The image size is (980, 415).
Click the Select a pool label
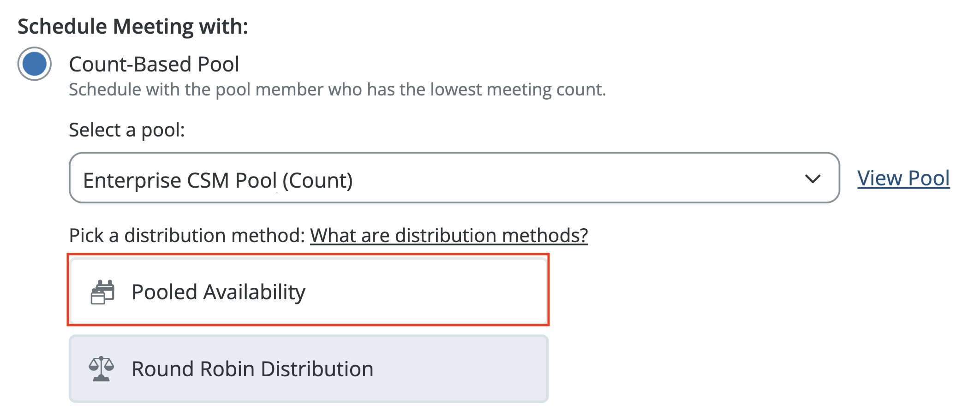[x=127, y=130]
